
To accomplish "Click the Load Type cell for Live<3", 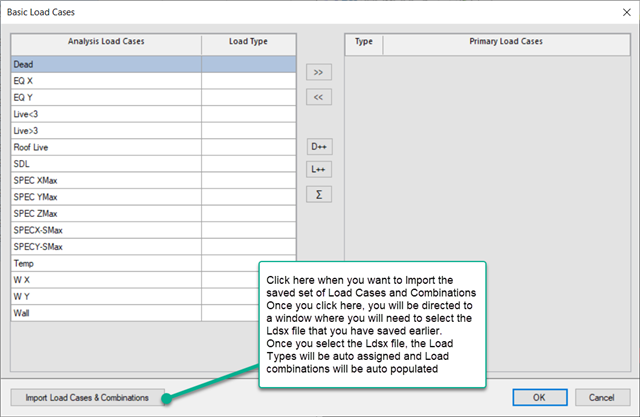I will click(x=249, y=114).
